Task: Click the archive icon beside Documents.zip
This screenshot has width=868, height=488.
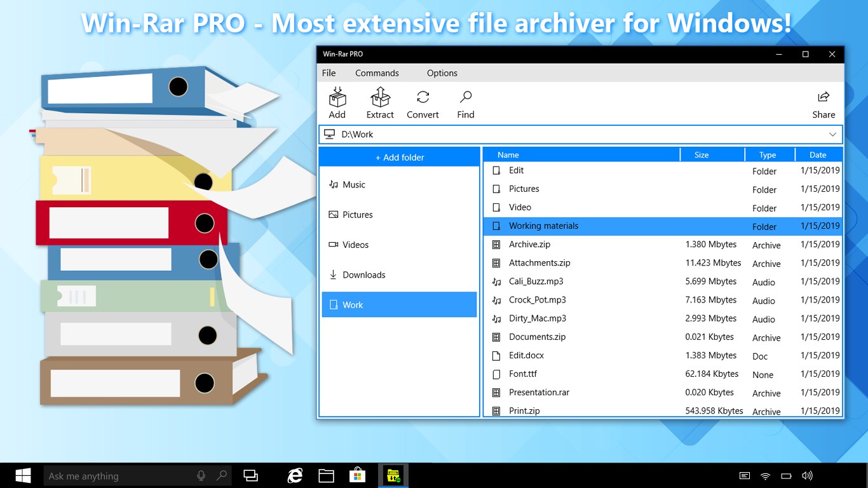Action: click(x=497, y=337)
